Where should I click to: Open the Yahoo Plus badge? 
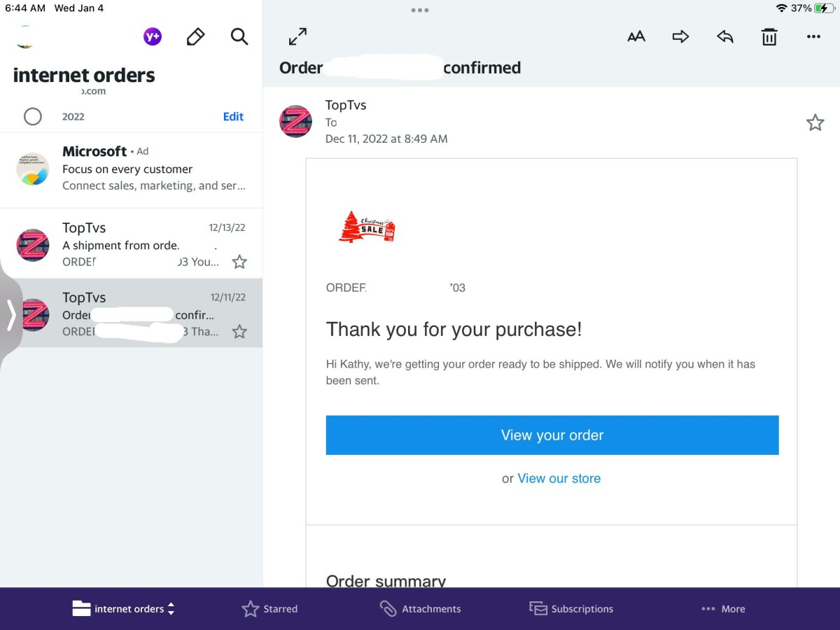[x=153, y=37]
